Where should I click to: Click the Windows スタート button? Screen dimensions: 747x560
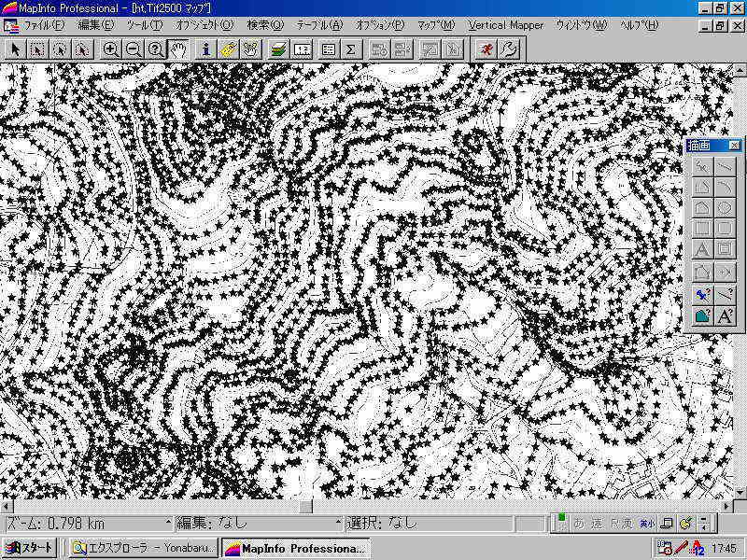click(30, 548)
